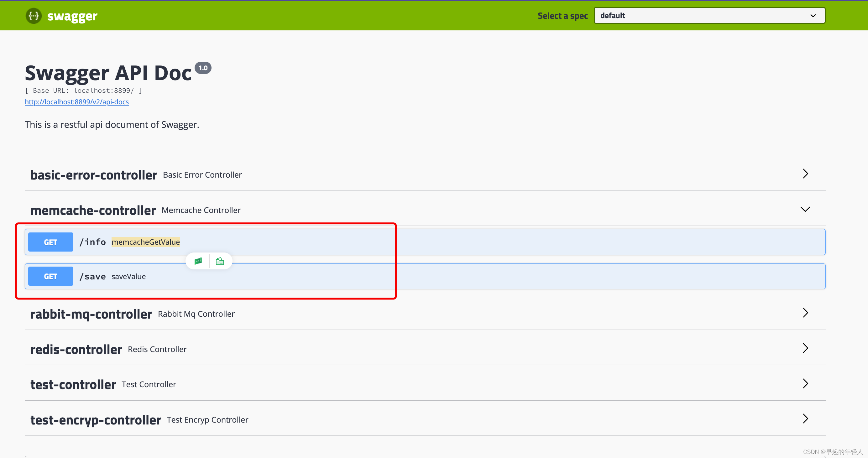Click the Swagger API Doc title
The height and width of the screenshot is (458, 868).
coord(108,73)
